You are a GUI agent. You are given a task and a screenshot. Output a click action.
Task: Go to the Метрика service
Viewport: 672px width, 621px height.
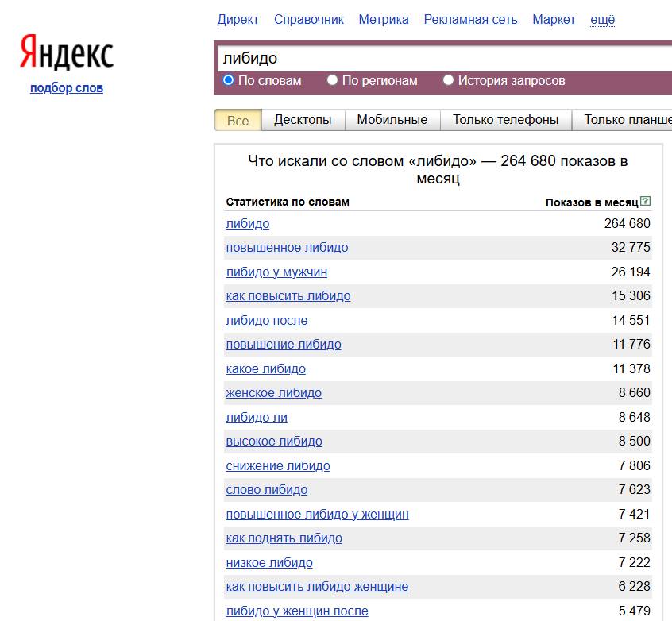(384, 20)
